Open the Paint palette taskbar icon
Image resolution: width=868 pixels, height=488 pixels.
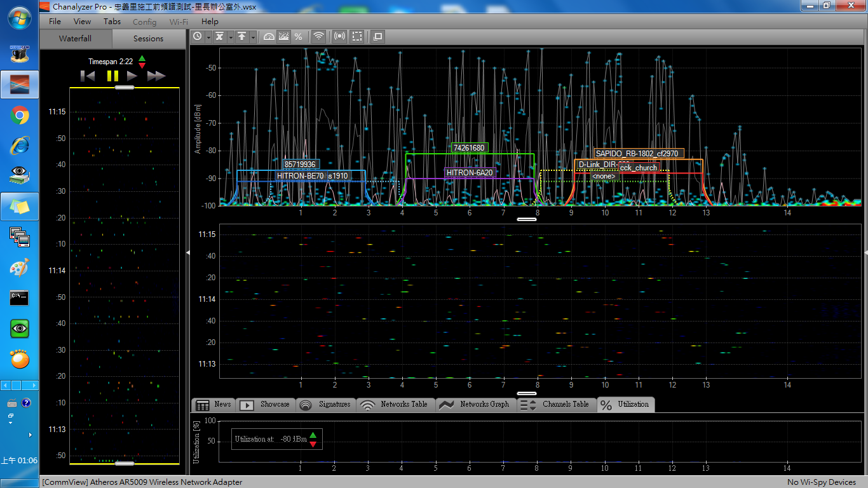click(x=20, y=268)
